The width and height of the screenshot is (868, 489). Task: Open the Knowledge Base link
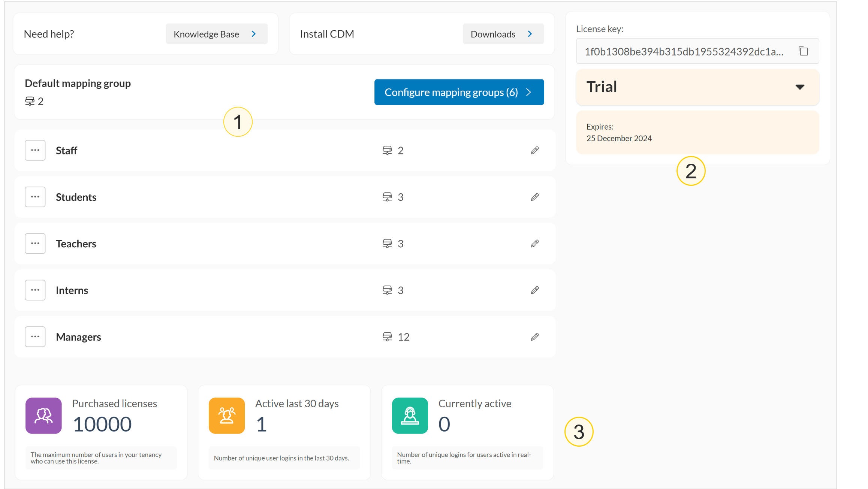(216, 34)
